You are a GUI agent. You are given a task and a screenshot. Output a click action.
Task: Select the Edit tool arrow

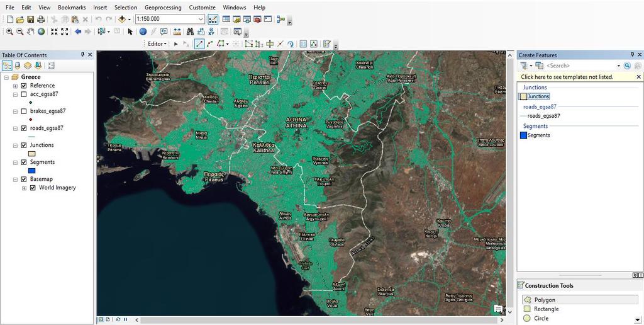(176, 44)
